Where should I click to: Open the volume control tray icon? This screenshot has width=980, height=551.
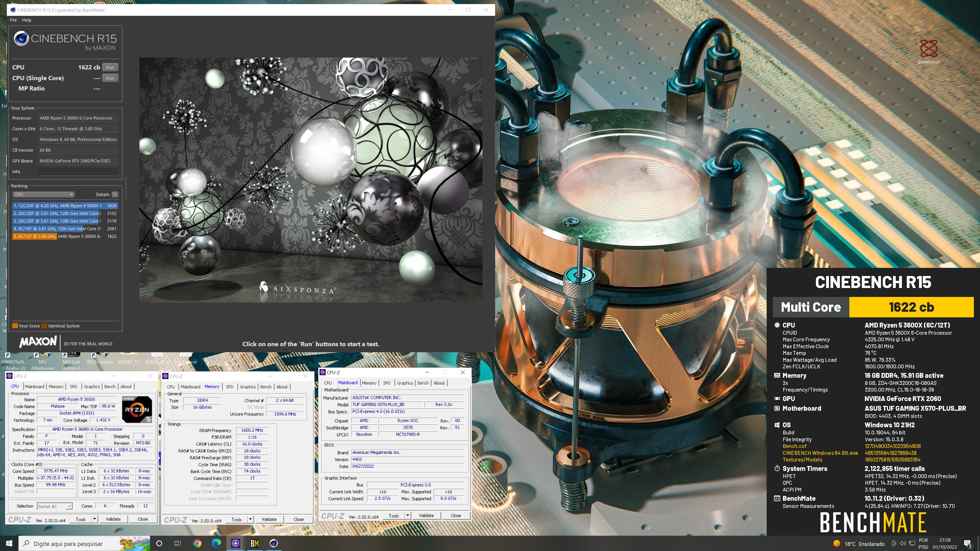pyautogui.click(x=903, y=543)
